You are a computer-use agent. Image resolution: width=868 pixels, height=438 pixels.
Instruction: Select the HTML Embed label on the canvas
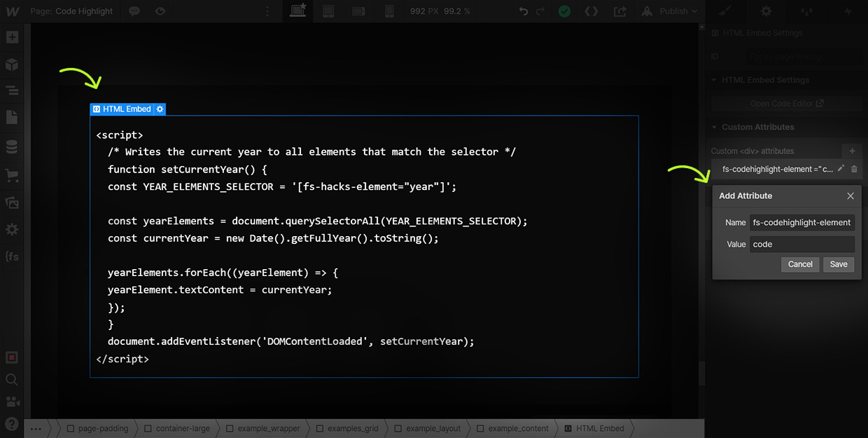(122, 109)
